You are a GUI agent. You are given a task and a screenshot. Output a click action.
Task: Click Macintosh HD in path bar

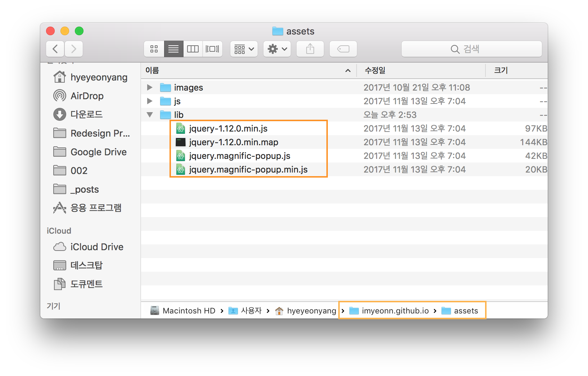coord(183,311)
